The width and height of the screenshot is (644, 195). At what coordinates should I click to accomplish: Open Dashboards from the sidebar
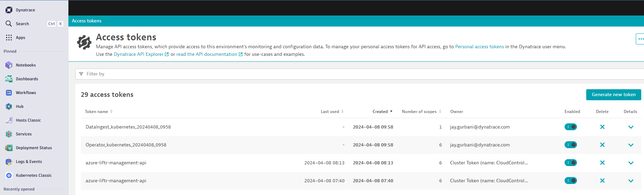coord(27,79)
